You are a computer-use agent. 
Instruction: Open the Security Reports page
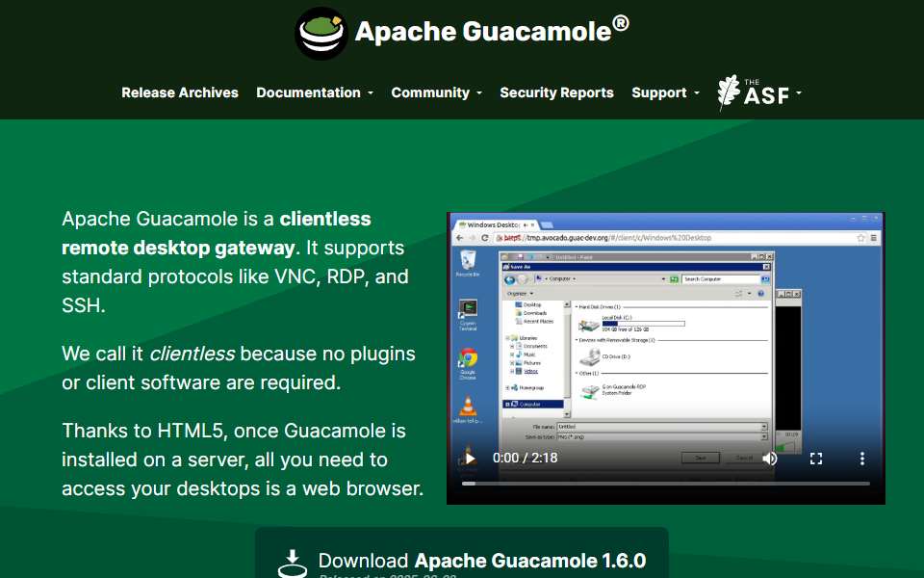557,92
